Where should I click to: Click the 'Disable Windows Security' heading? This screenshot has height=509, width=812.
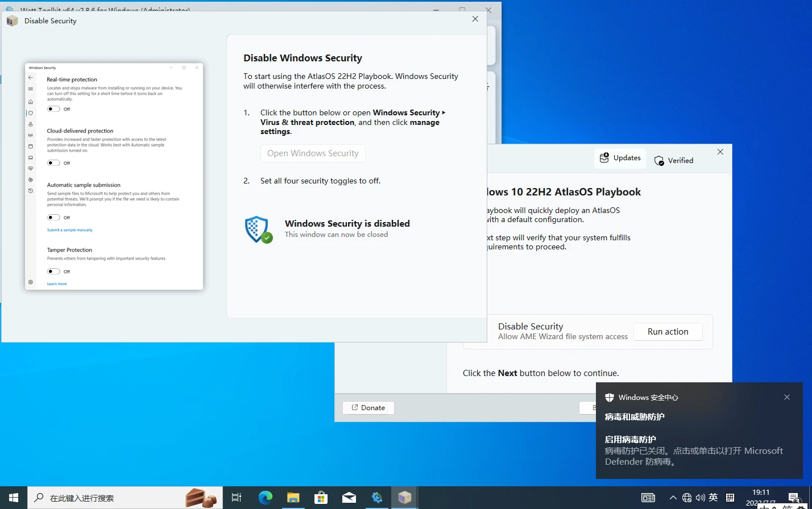click(x=303, y=58)
